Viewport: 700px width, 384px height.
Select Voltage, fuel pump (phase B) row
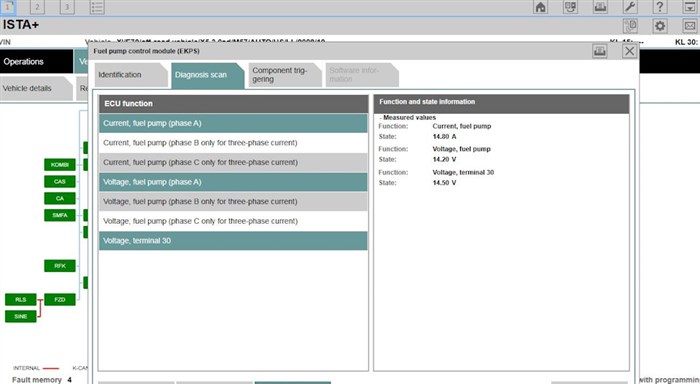point(233,201)
